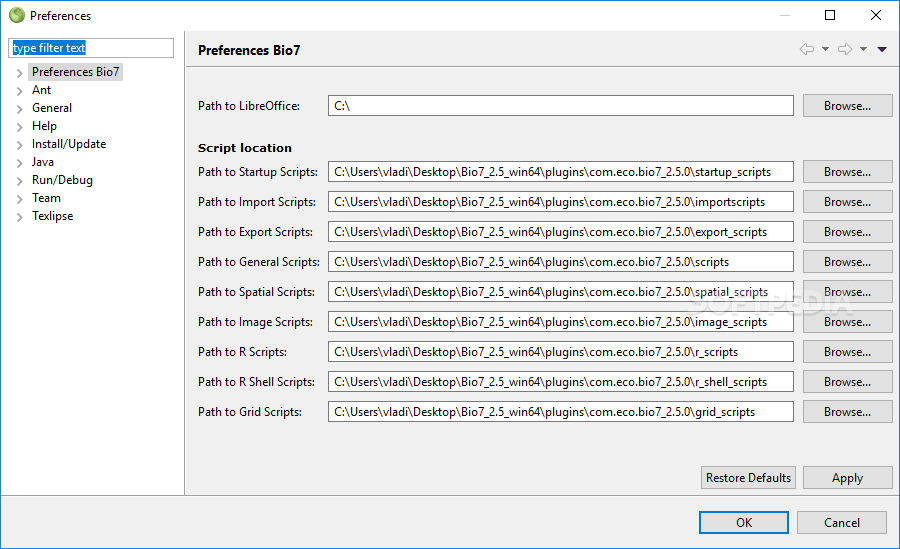Click the back navigation arrow icon
Image resolution: width=900 pixels, height=549 pixels.
pyautogui.click(x=806, y=49)
